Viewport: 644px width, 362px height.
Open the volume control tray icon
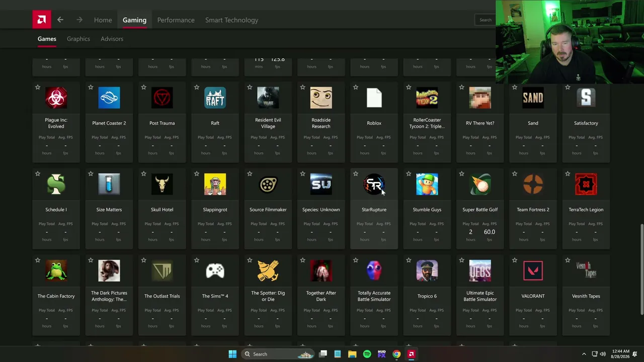tap(603, 354)
